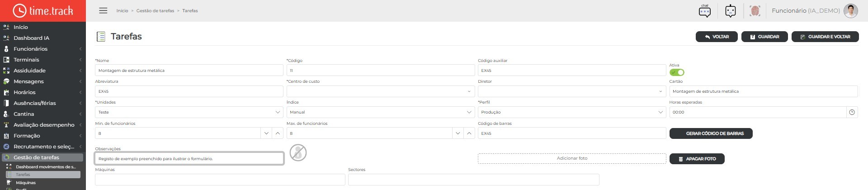Decrease Max. de funcionários value
Screen dimensions: 868x190
point(458,133)
